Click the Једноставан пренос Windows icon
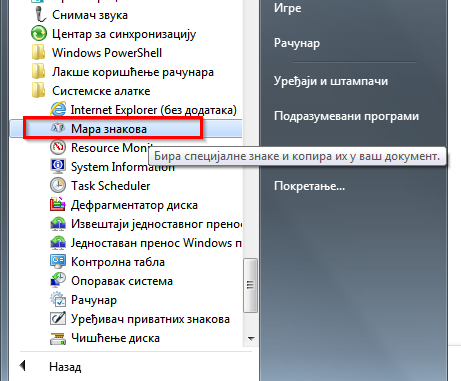 (58, 243)
